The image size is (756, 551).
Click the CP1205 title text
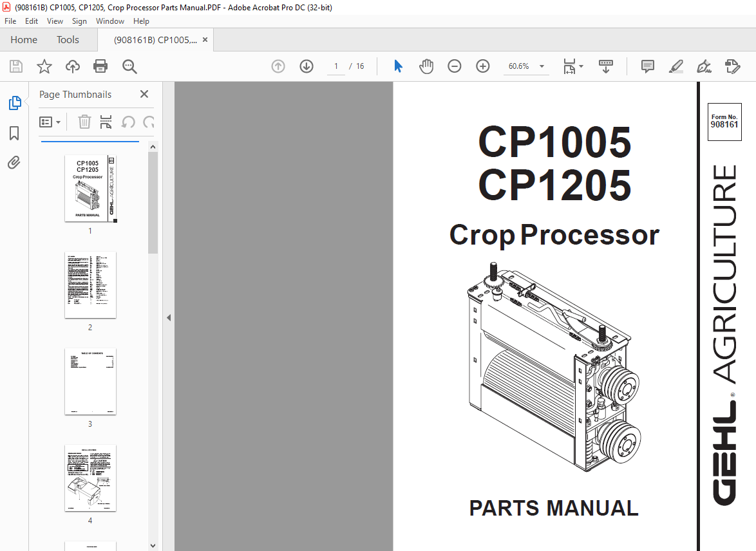[554, 185]
